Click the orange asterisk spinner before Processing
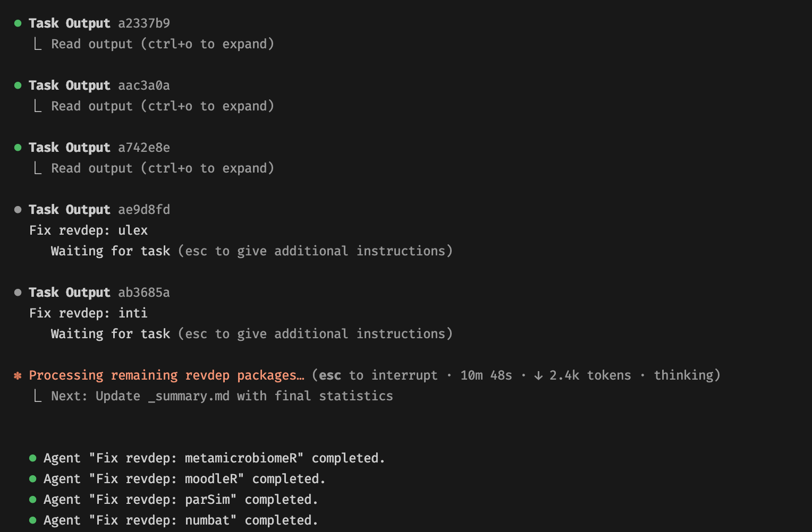Viewport: 812px width, 532px height. pos(18,376)
